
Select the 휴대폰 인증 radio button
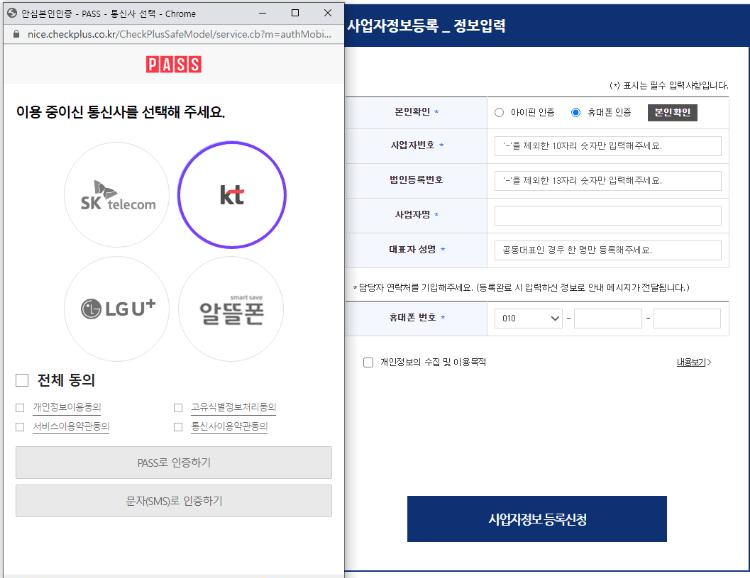pyautogui.click(x=575, y=112)
